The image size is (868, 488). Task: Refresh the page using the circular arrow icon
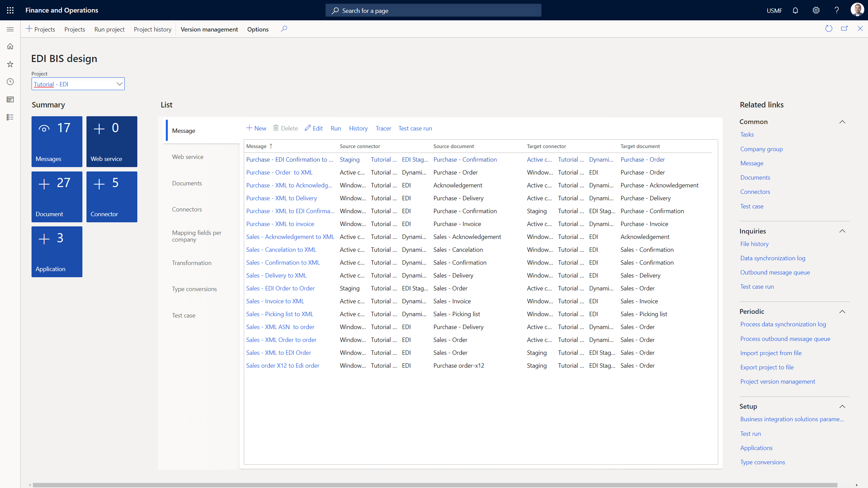[x=829, y=28]
